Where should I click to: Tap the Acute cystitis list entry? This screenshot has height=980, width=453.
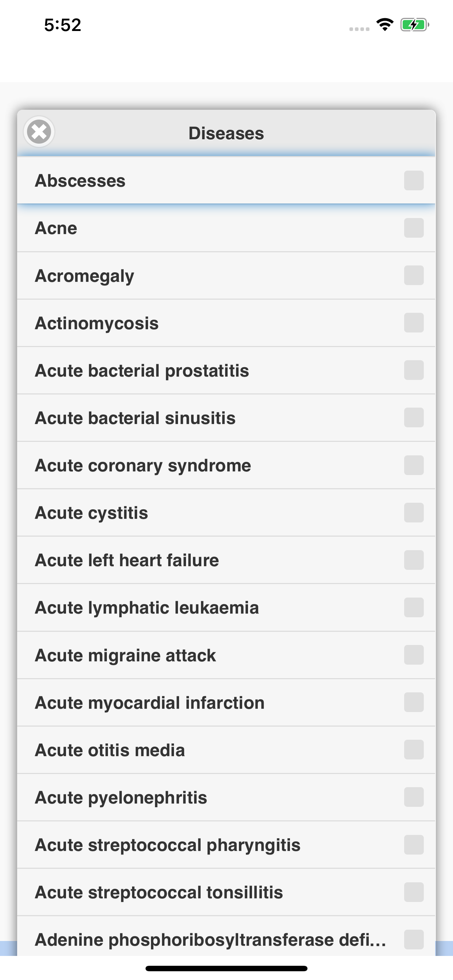pyautogui.click(x=226, y=513)
